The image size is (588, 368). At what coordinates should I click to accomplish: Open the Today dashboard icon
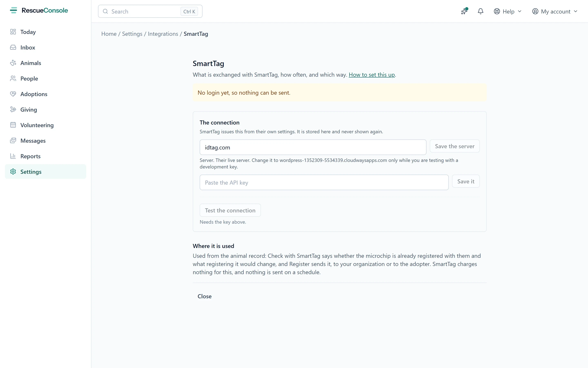click(13, 32)
